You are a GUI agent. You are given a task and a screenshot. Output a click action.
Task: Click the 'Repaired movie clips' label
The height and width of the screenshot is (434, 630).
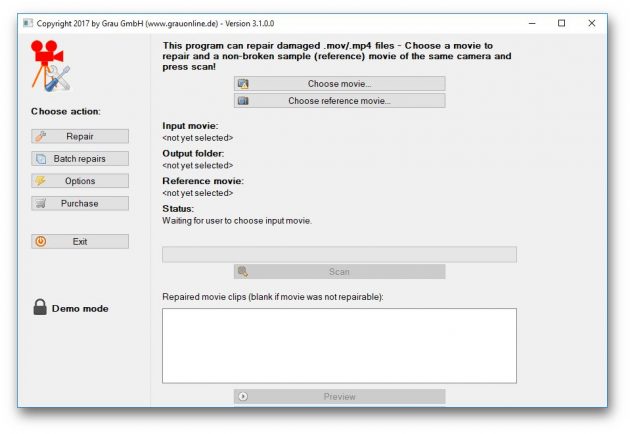click(x=273, y=297)
